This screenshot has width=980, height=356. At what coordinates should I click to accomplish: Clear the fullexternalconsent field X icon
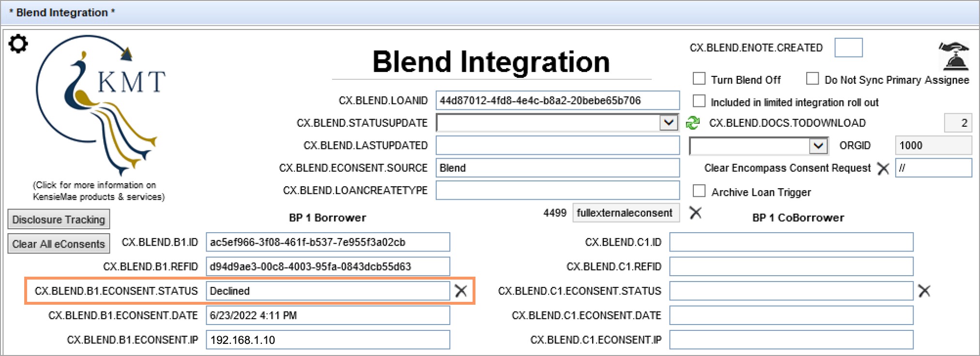[x=695, y=212]
